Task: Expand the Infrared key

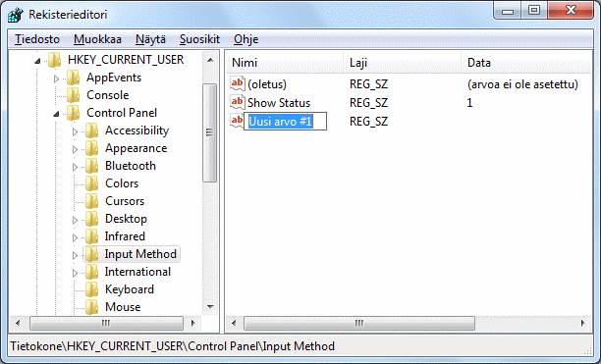Action: click(x=75, y=237)
